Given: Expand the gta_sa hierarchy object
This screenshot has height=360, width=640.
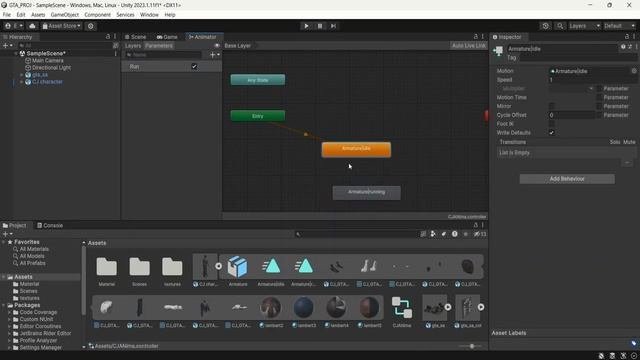Looking at the screenshot, I should click(x=22, y=75).
